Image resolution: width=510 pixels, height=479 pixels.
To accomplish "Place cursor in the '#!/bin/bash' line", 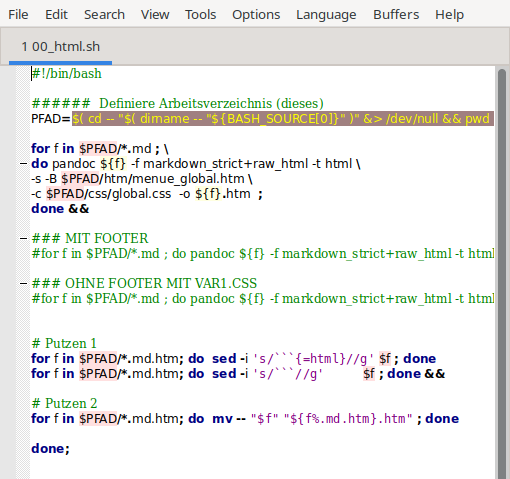I will click(66, 74).
